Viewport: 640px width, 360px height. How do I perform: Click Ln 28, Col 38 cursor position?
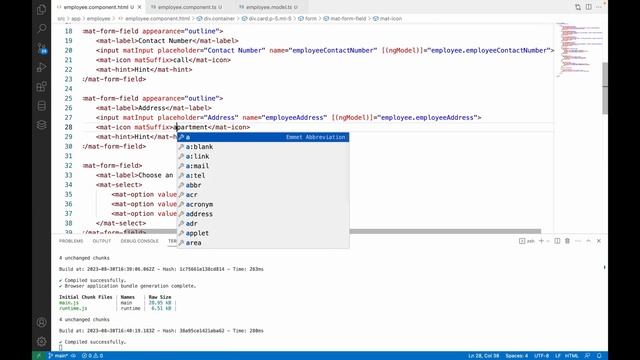pos(483,356)
